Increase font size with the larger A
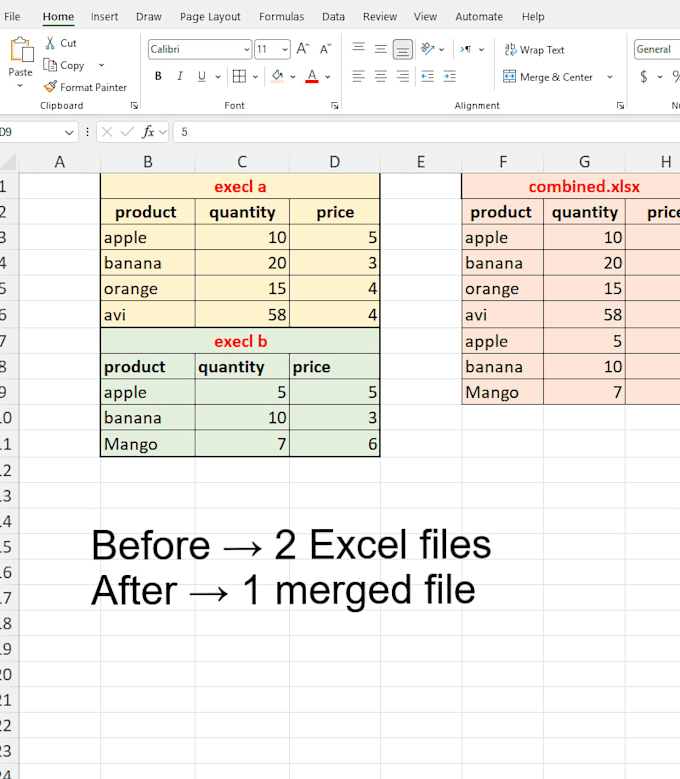The image size is (680, 779). [302, 49]
